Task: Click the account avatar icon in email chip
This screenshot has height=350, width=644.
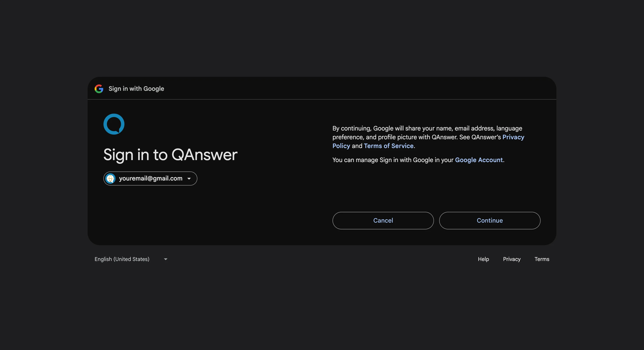Action: click(x=110, y=179)
